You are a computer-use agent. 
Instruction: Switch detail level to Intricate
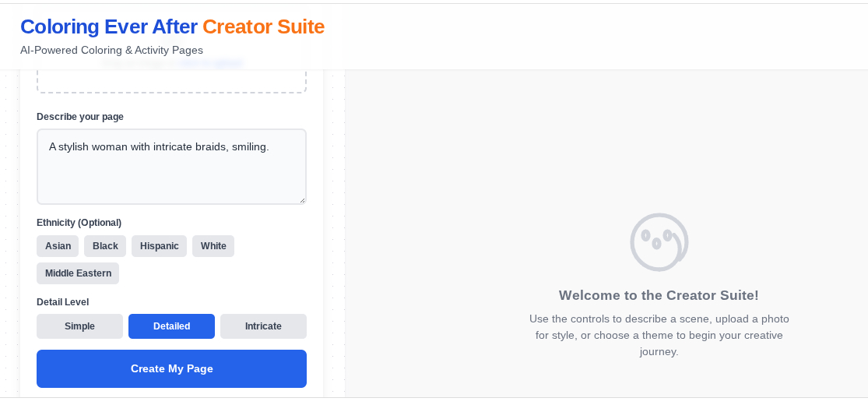coord(263,326)
